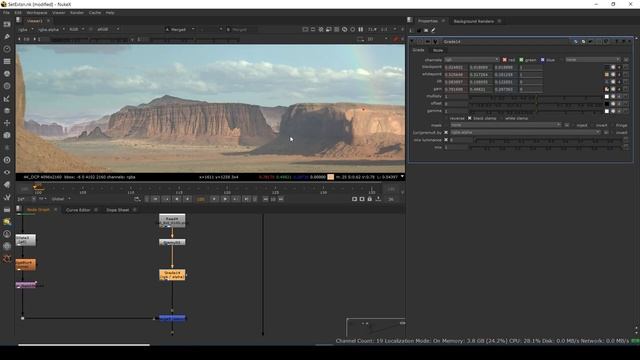Open the Keyer nodes menu icon

pyautogui.click(x=7, y=98)
